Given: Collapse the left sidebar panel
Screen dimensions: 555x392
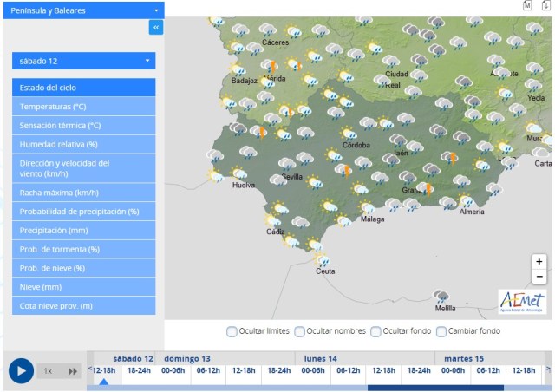Looking at the screenshot, I should [x=156, y=28].
